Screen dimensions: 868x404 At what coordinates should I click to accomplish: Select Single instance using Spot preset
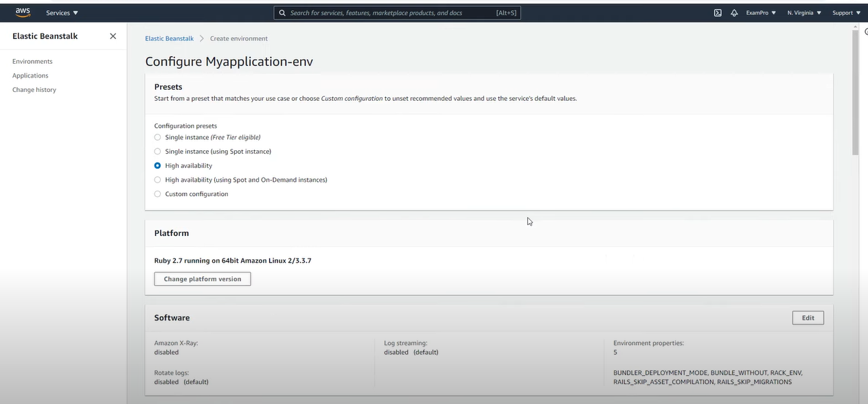point(157,152)
